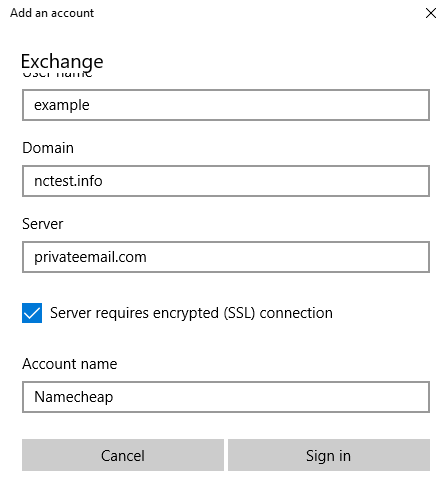Click the User name field containing example
The image size is (443, 483).
226,105
